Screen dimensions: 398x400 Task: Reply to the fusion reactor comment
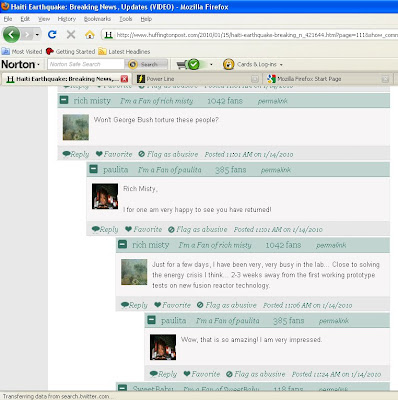click(134, 305)
